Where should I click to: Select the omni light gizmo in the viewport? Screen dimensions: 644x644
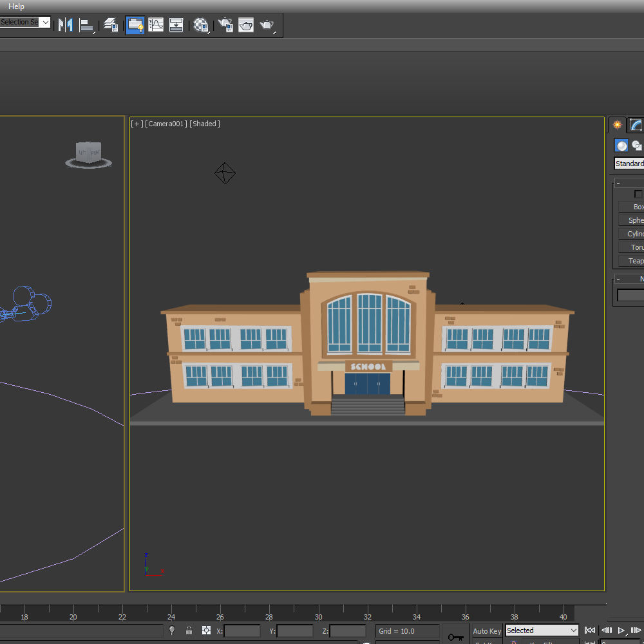click(225, 173)
